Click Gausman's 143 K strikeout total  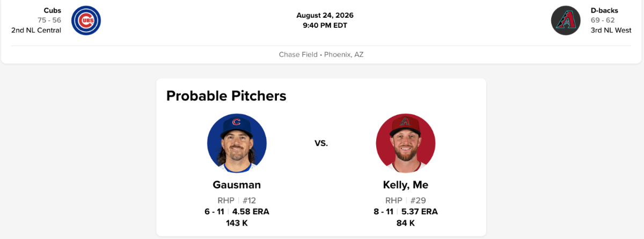point(237,223)
